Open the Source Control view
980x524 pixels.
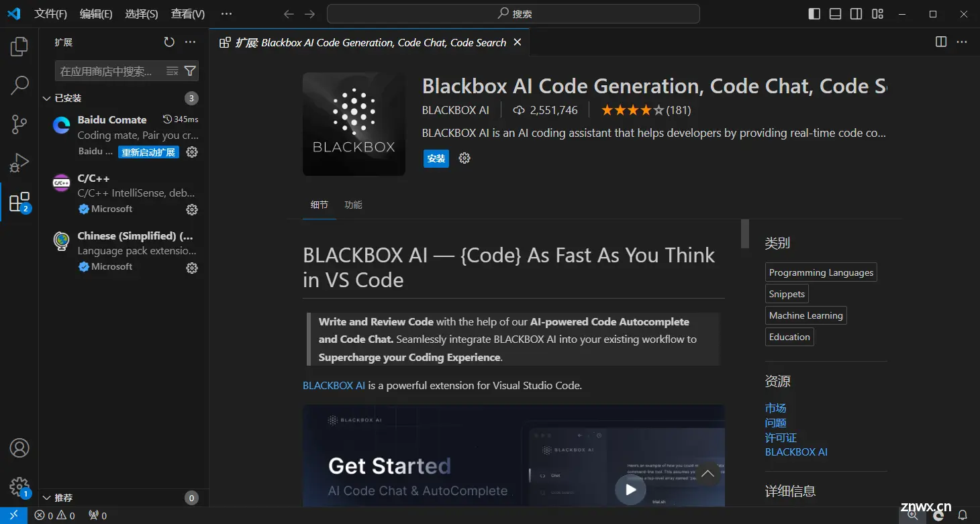[19, 124]
